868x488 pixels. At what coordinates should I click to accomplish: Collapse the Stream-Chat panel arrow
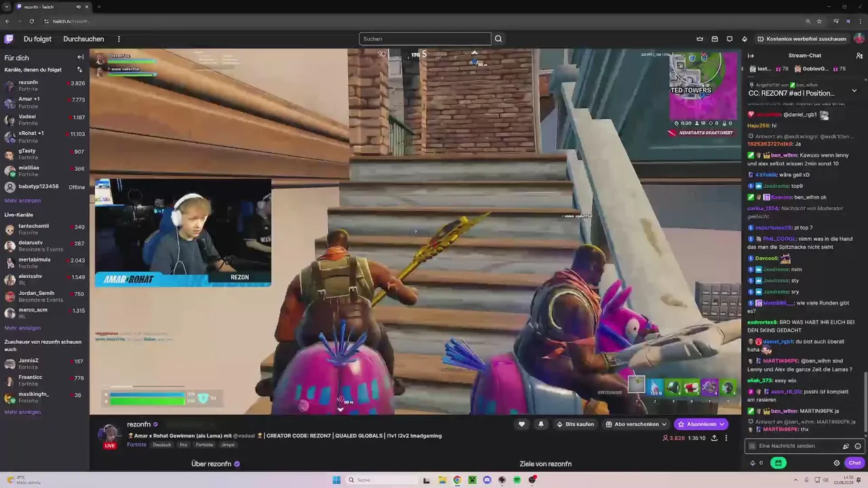pos(751,56)
